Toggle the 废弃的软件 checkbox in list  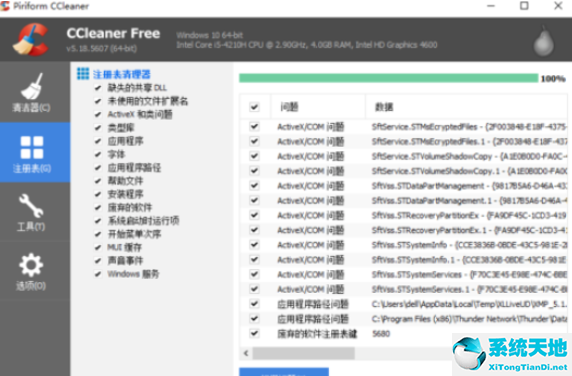98,208
